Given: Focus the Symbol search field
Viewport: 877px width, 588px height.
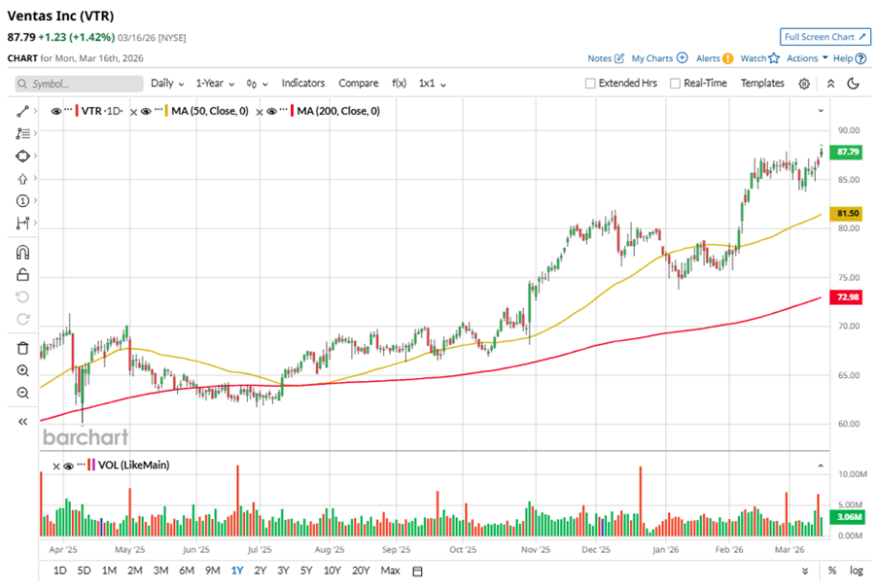Looking at the screenshot, I should (x=79, y=84).
